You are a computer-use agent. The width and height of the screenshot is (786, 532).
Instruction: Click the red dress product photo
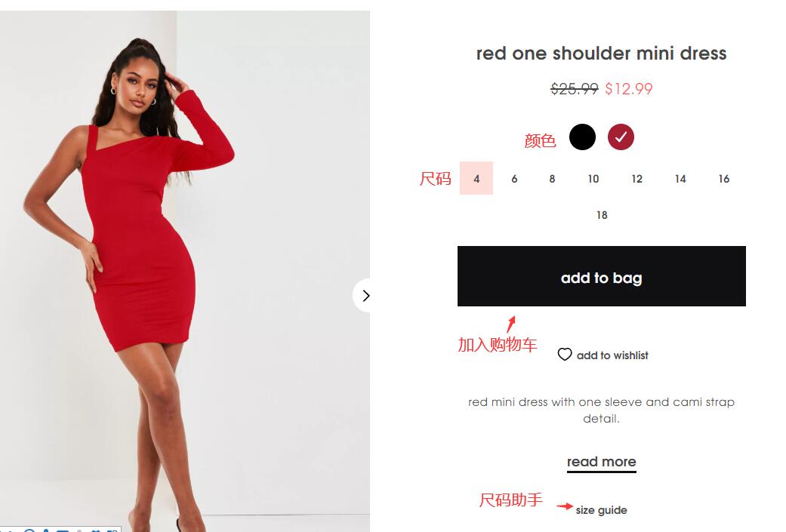pos(185,271)
